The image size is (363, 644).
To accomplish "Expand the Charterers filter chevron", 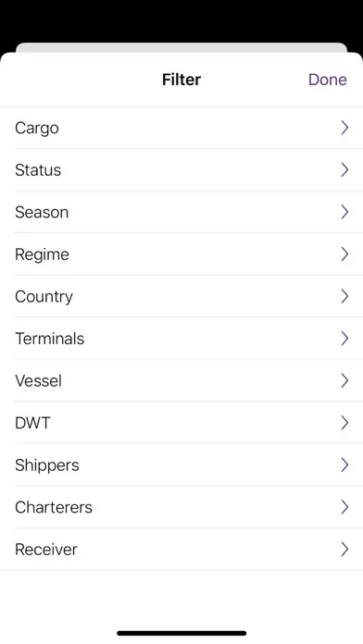I will (x=344, y=507).
